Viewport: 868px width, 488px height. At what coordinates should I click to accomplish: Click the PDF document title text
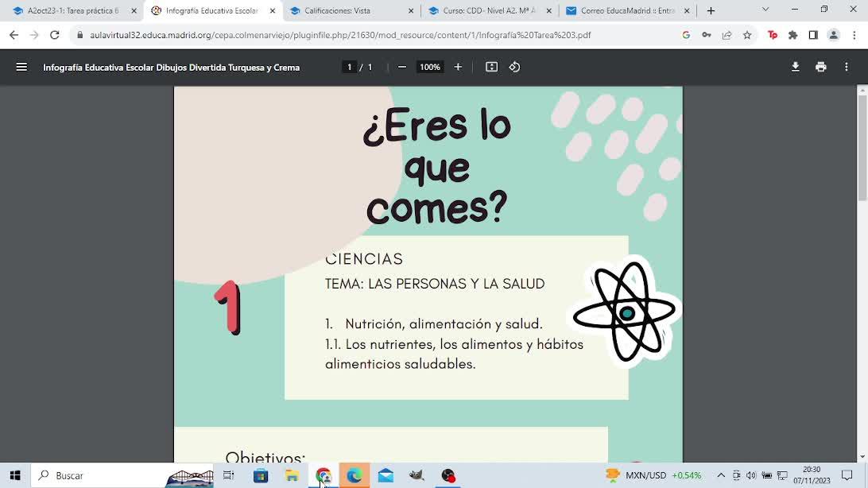pos(172,68)
